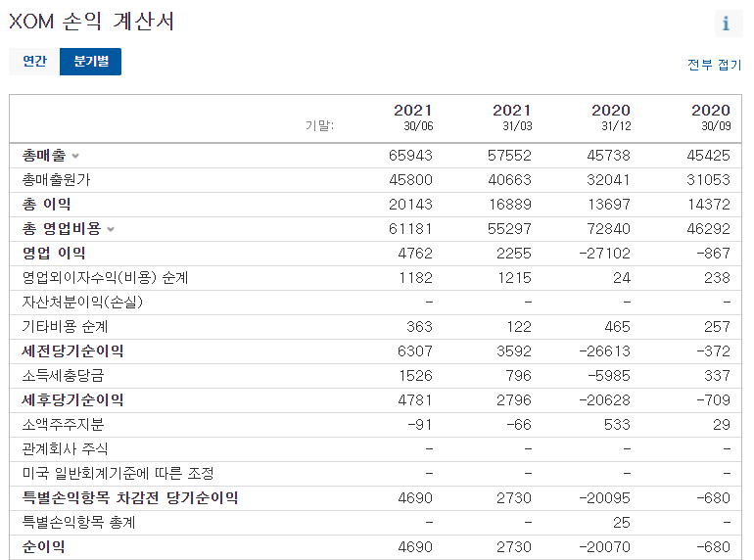Image resolution: width=754 pixels, height=560 pixels.
Task: Click 특별손익항목 차감전 당기순이익 label
Action: coord(130,498)
